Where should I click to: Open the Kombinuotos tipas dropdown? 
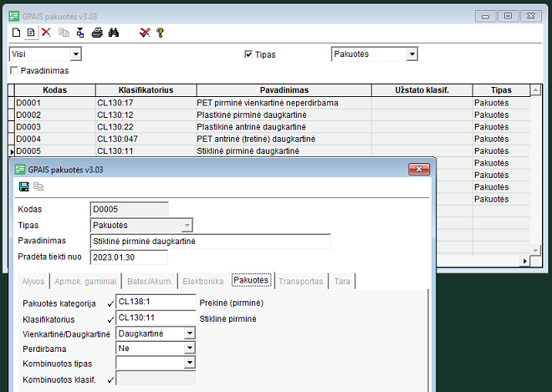pyautogui.click(x=189, y=363)
